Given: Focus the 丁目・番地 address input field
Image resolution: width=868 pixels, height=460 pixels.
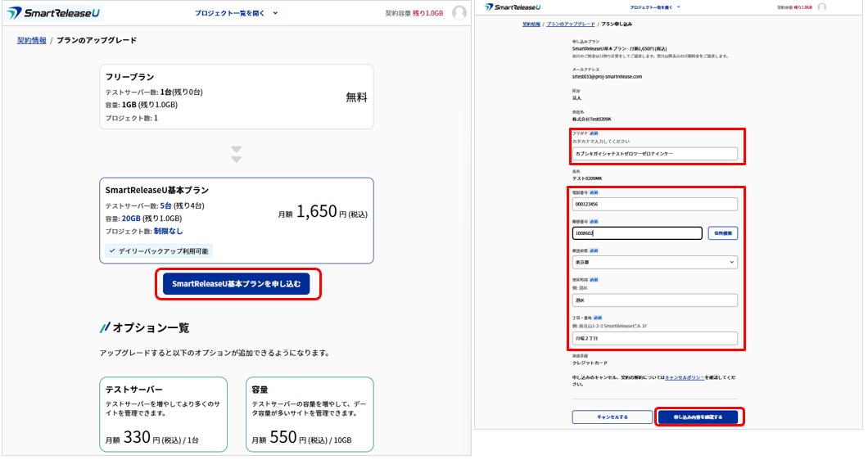Looking at the screenshot, I should pos(654,338).
